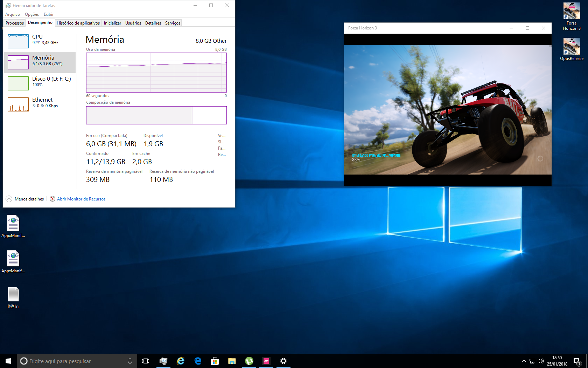Open the Arquivo menu
This screenshot has width=588, height=368.
point(13,14)
